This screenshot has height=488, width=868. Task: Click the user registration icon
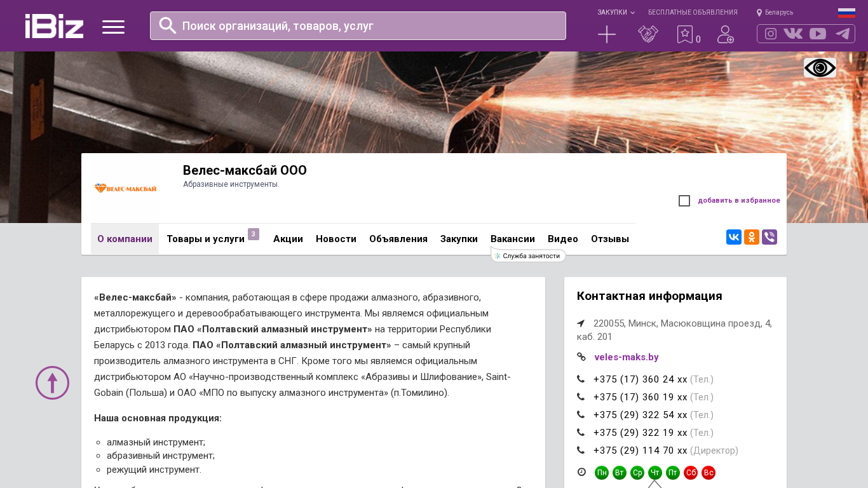coord(725,34)
